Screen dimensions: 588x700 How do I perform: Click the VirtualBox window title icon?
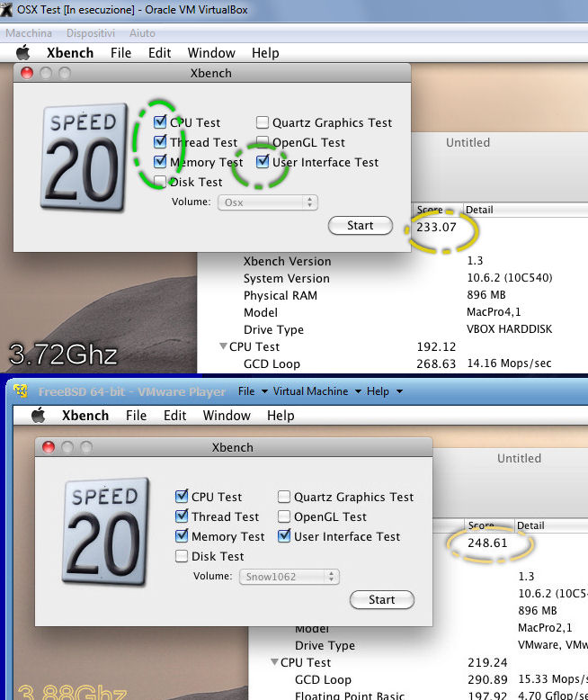coord(6,9)
